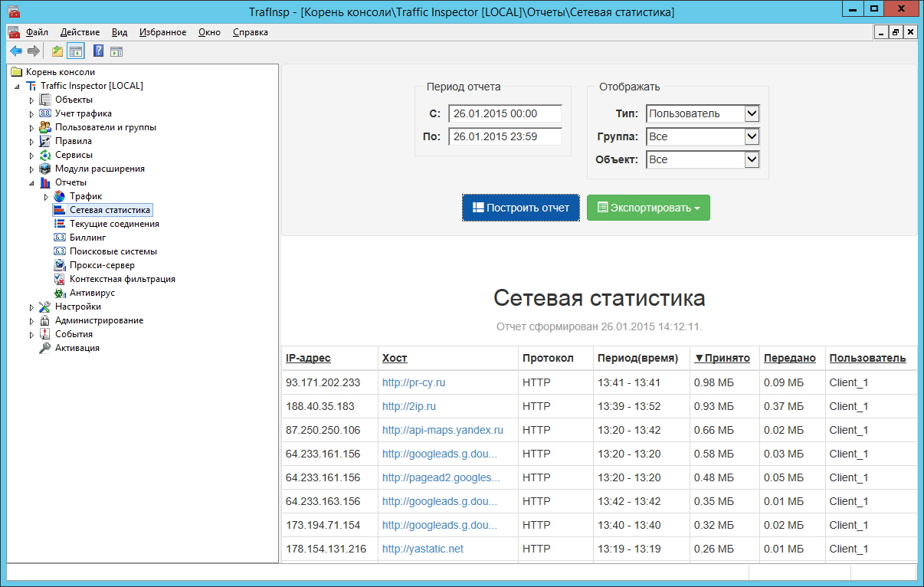This screenshot has width=924, height=587.
Task: Click the Экспортировать button
Action: [648, 208]
